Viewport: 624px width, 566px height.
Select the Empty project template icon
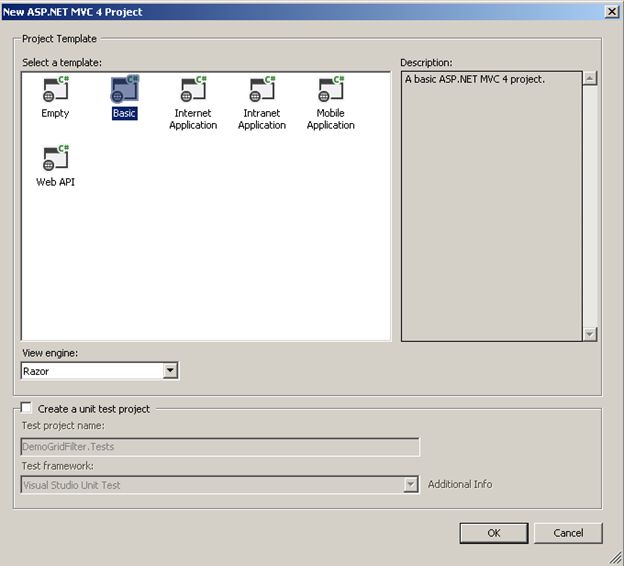pyautogui.click(x=56, y=89)
